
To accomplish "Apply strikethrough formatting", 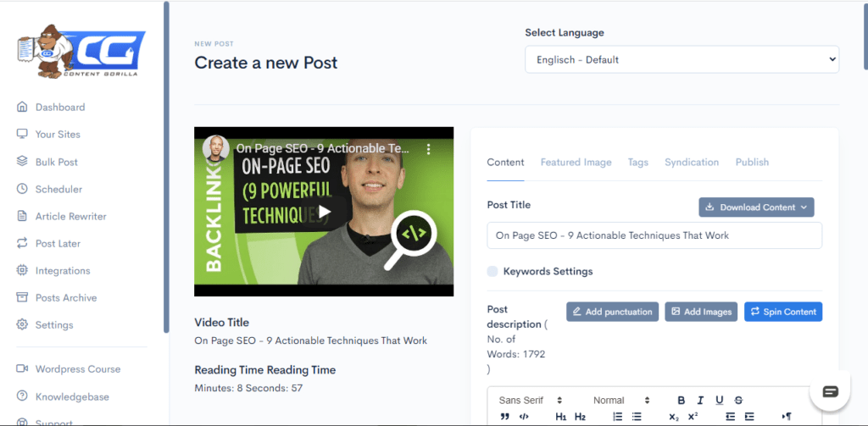I will [738, 401].
